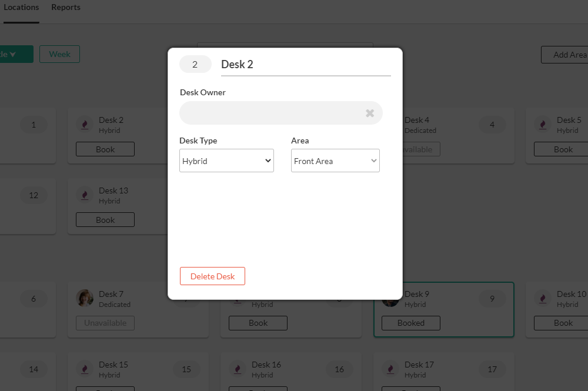
Task: Click the Book button right of Desk 7 card
Action: (258, 323)
